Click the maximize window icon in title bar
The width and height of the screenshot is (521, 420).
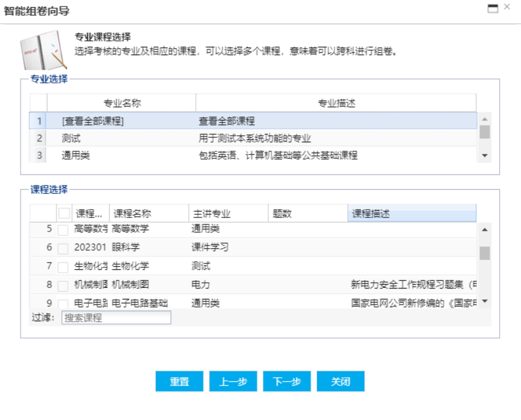[493, 8]
